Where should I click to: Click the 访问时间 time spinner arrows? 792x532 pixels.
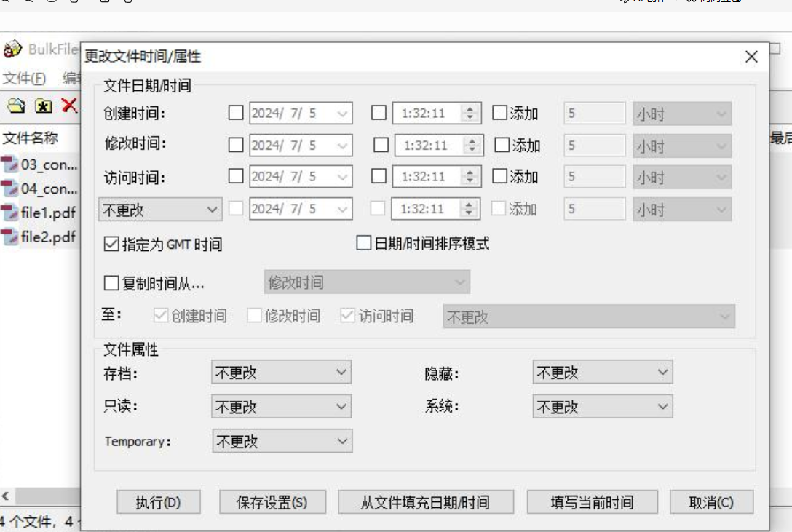(x=470, y=177)
